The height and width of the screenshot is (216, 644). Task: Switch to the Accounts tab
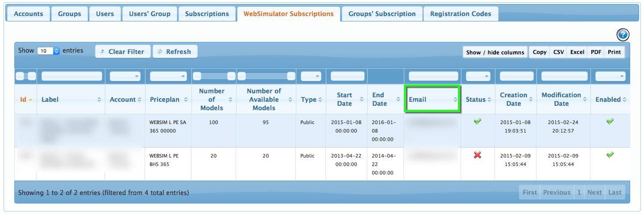(29, 14)
